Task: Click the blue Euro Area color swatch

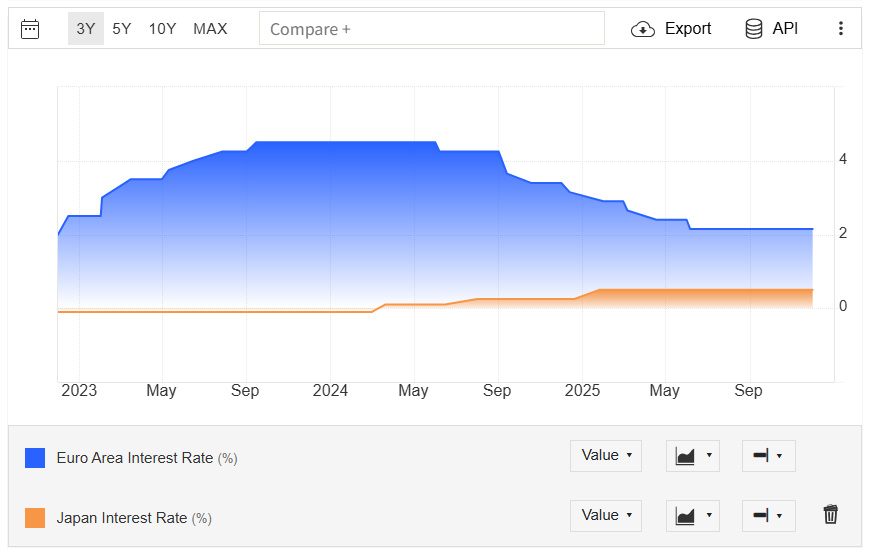Action: pyautogui.click(x=35, y=458)
